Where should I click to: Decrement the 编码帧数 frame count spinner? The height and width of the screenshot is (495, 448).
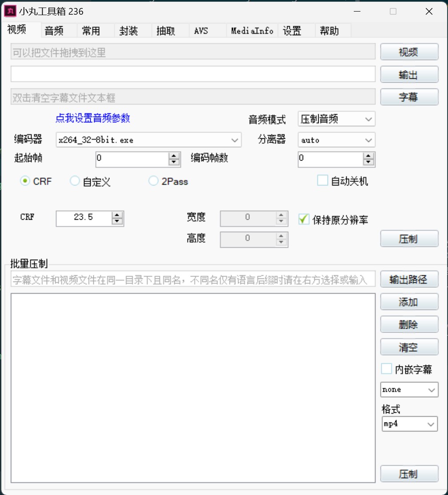tap(368, 162)
